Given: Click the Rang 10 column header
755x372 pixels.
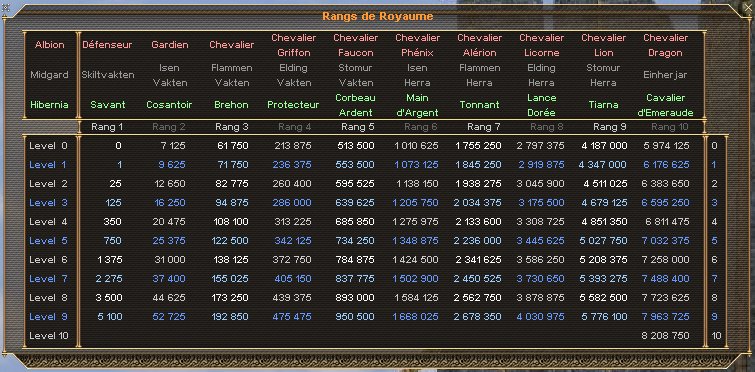Looking at the screenshot, I should [x=669, y=127].
